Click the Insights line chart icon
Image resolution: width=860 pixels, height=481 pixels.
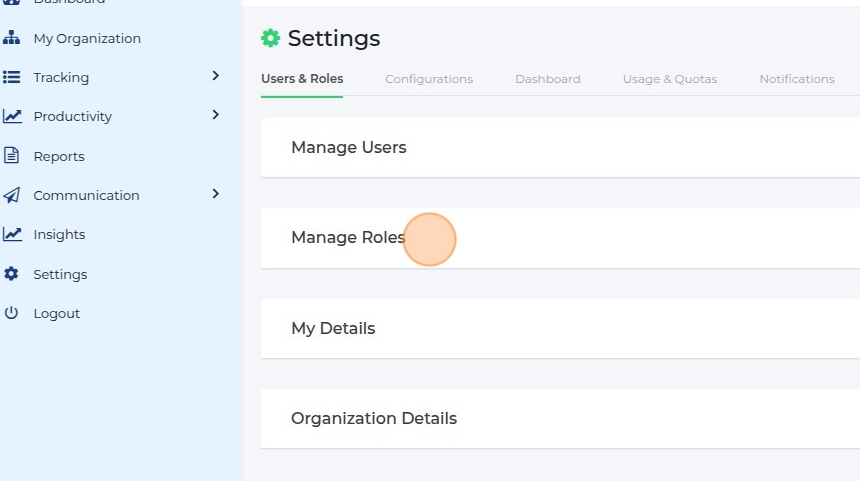[12, 234]
